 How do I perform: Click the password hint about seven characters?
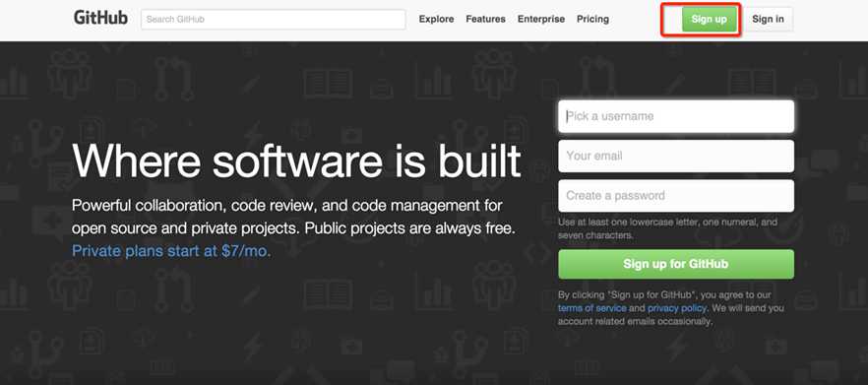667,228
